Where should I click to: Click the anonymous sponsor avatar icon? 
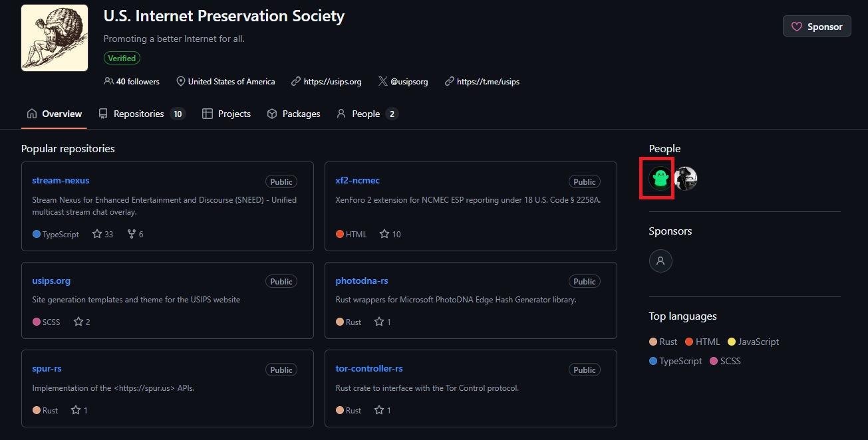coord(660,261)
